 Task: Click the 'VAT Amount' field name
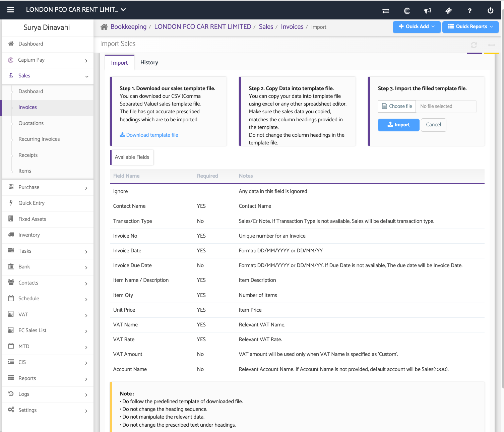[128, 354]
